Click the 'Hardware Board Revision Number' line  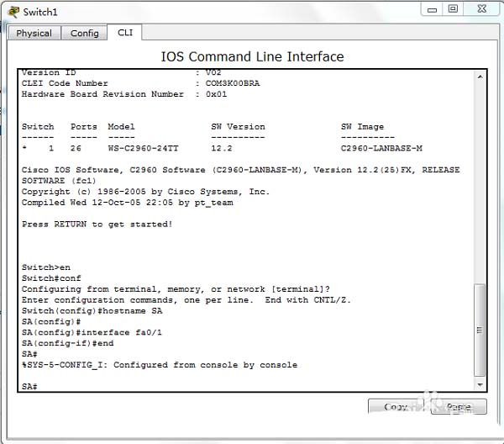tap(124, 94)
